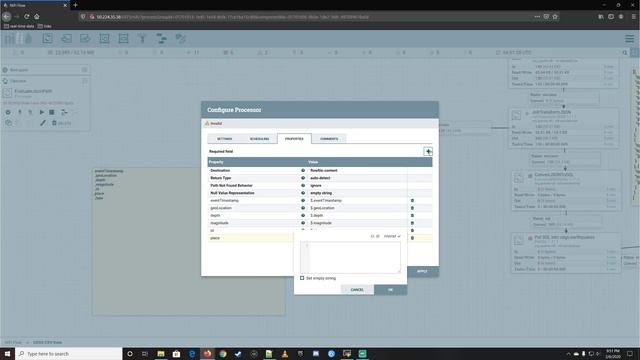The width and height of the screenshot is (640, 360).
Task: Add Remote Process Group tool in toolbar
Action: pos(123,39)
